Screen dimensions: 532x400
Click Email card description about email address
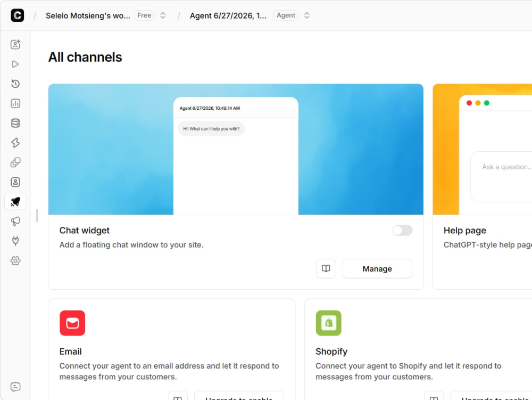(x=169, y=371)
